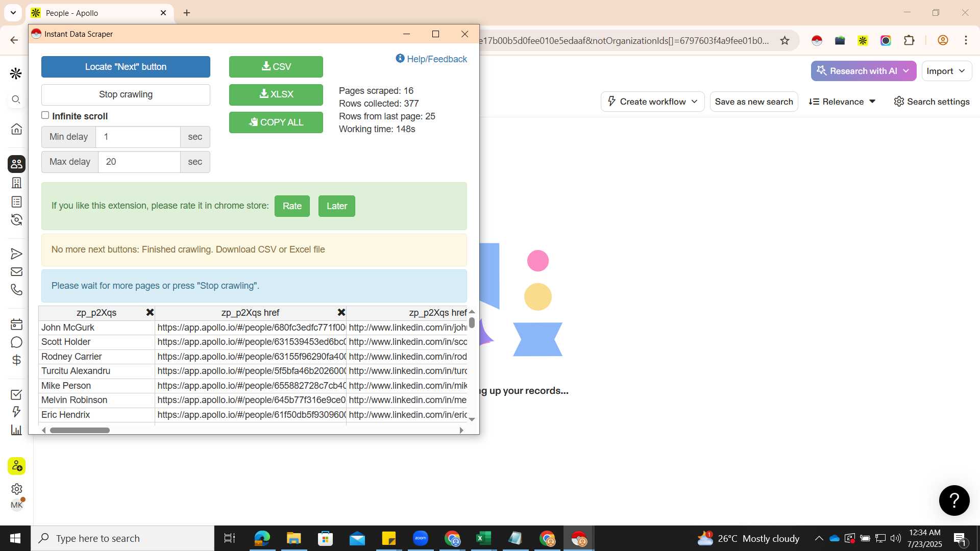This screenshot has height=551, width=980.
Task: Open Companies building icon in sidebar
Action: pos(16,183)
